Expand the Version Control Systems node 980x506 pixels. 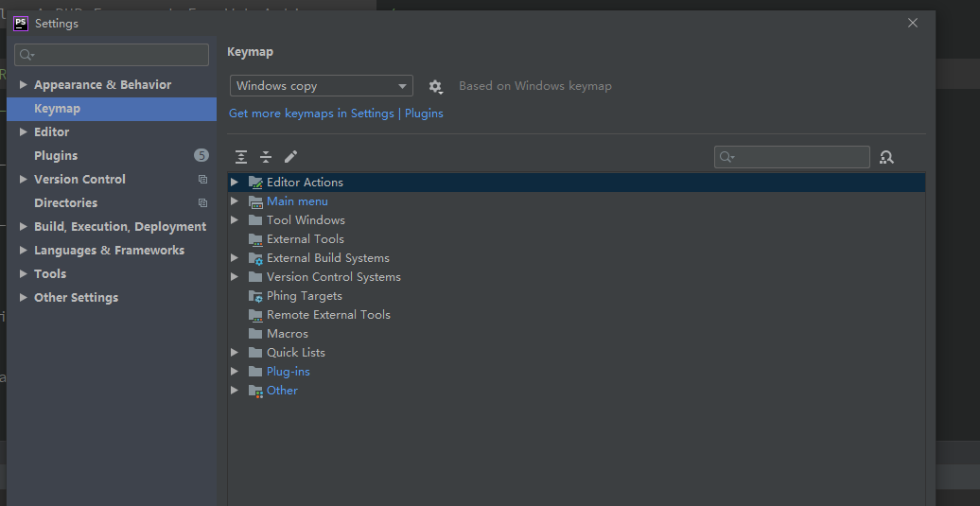235,277
